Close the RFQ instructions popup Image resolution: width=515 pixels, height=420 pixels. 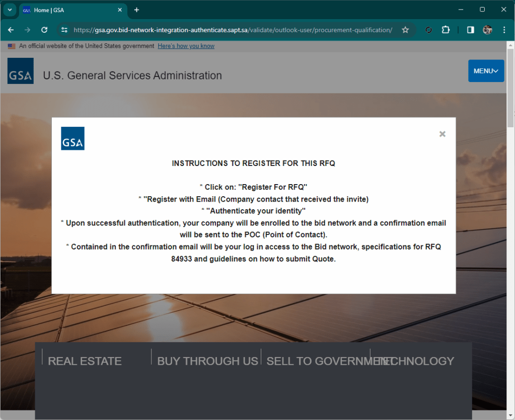(x=442, y=134)
